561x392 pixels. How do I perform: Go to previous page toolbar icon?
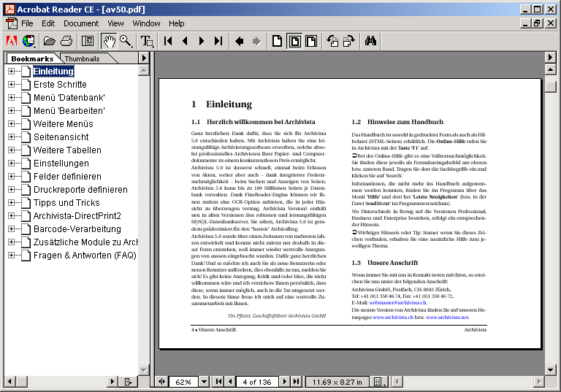point(185,41)
